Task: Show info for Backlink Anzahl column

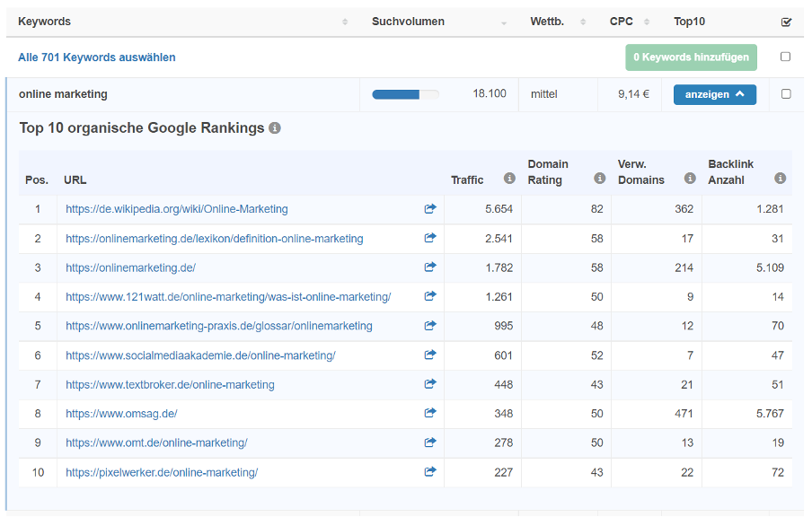Action: point(781,180)
